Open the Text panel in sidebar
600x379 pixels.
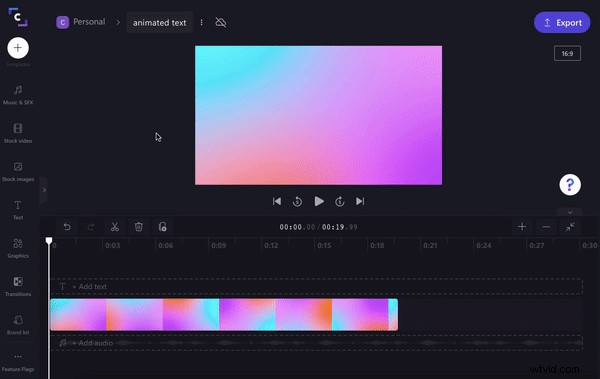pos(18,210)
